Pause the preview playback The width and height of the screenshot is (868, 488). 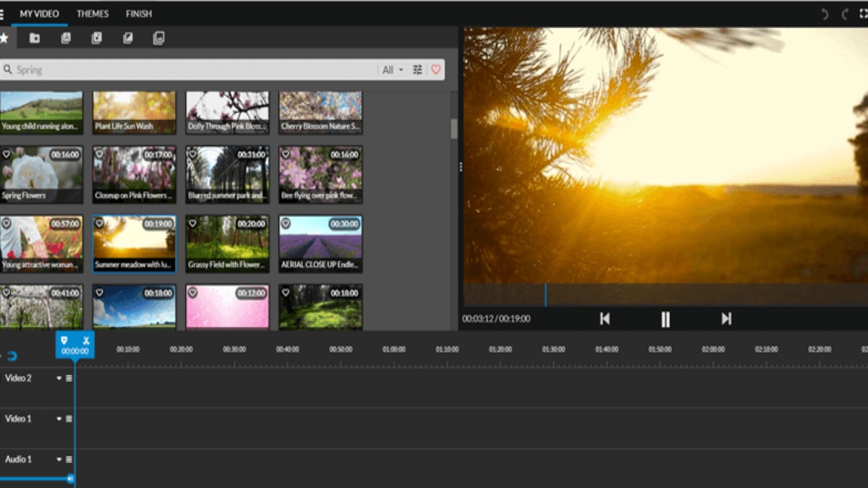point(665,319)
